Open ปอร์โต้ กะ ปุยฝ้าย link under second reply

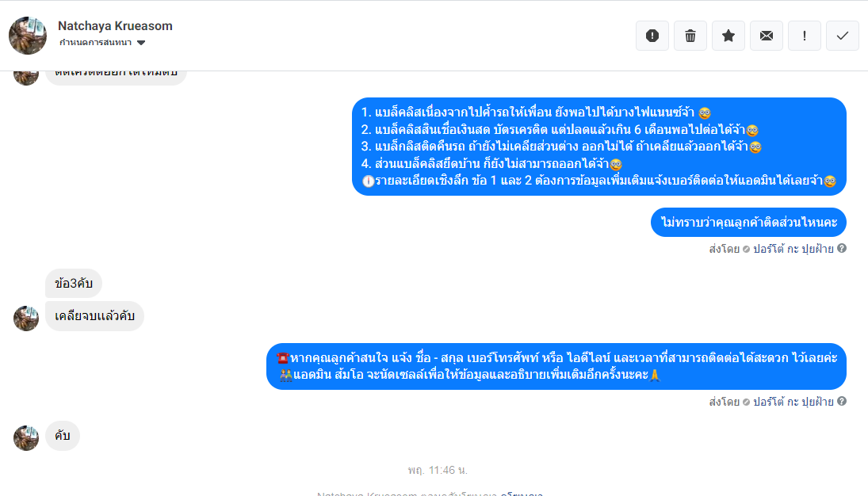793,402
